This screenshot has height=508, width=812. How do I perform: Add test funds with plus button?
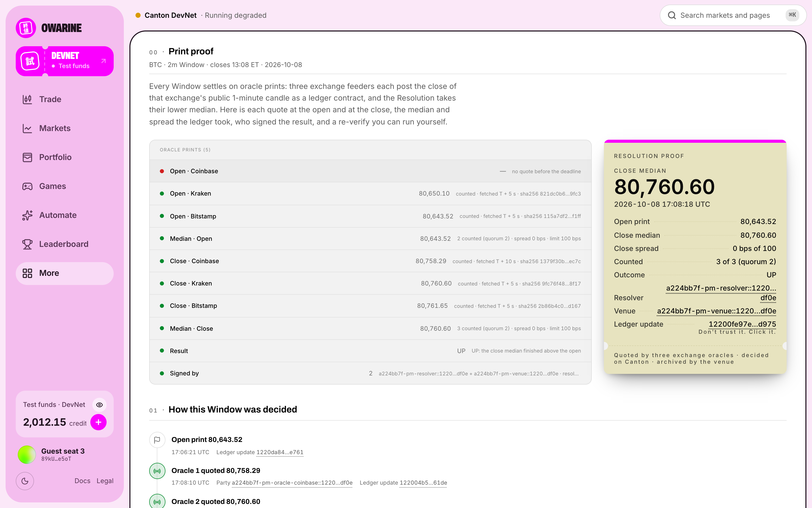point(98,422)
